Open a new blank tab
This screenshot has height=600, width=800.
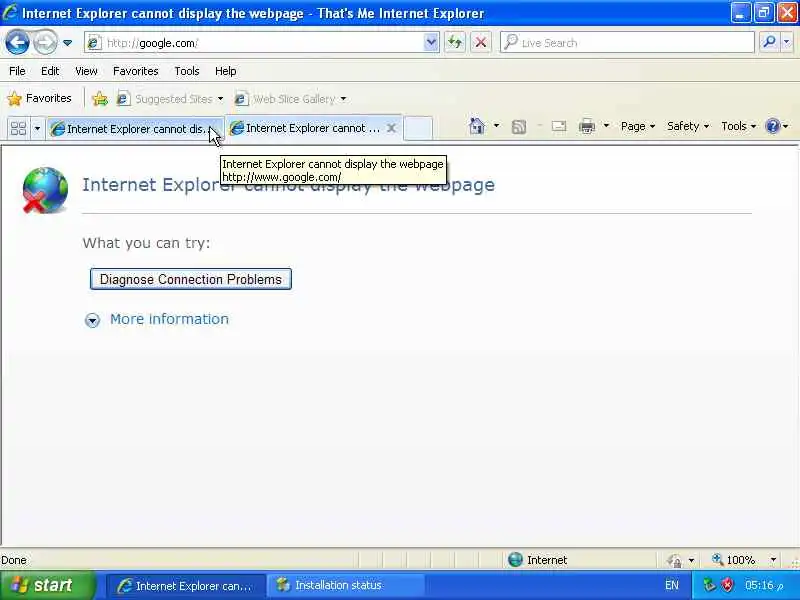pyautogui.click(x=418, y=128)
